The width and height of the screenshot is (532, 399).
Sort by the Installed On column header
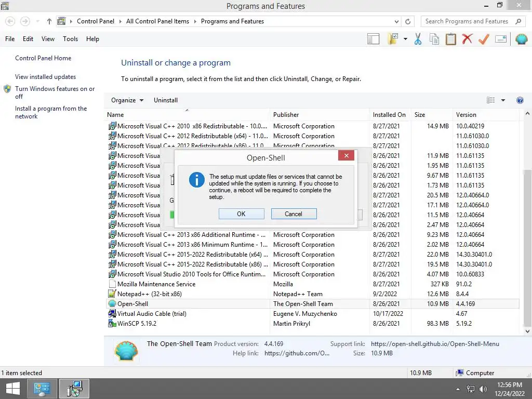click(x=390, y=115)
